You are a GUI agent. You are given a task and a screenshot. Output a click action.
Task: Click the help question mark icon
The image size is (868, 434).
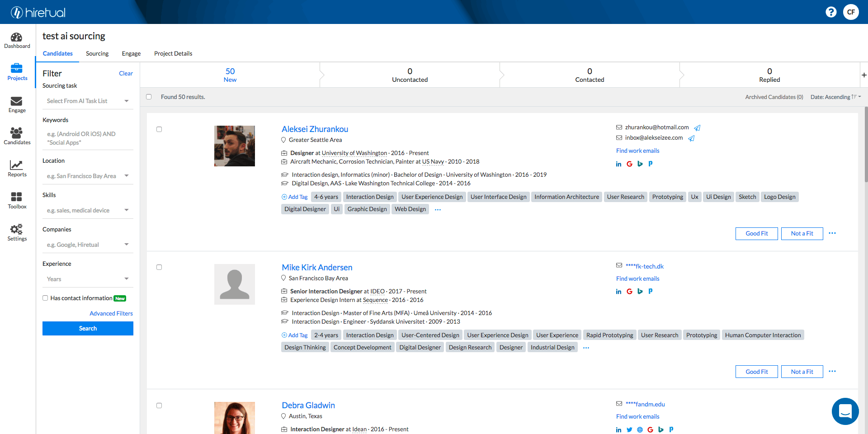831,12
